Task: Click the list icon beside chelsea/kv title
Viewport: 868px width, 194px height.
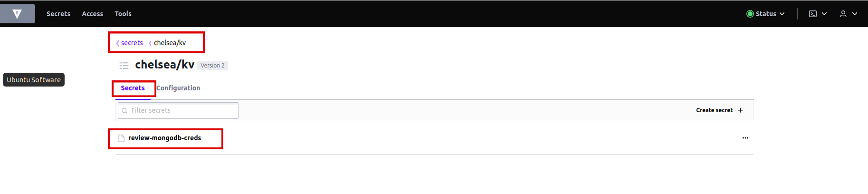Action: tap(124, 66)
